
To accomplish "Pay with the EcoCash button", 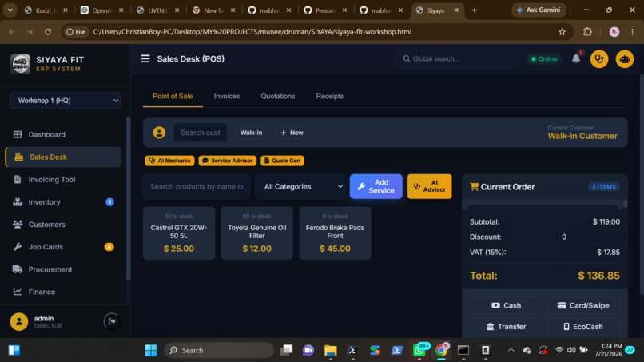I will (x=582, y=327).
